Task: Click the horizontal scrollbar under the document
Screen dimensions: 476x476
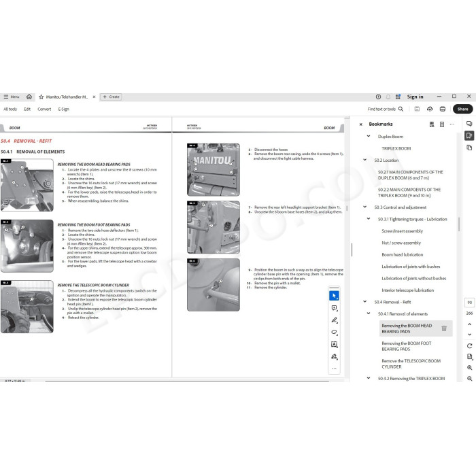Action: coord(187,381)
